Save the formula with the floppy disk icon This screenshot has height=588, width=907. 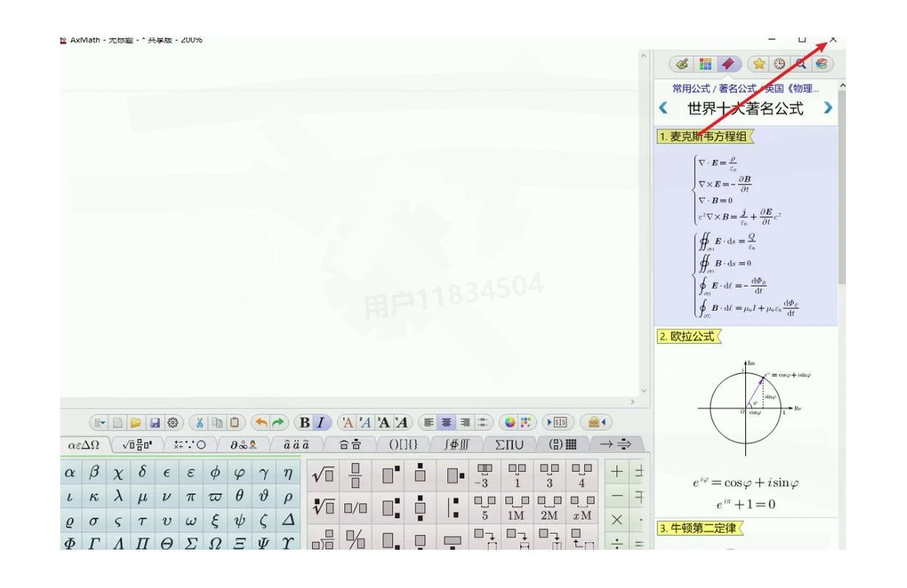154,423
